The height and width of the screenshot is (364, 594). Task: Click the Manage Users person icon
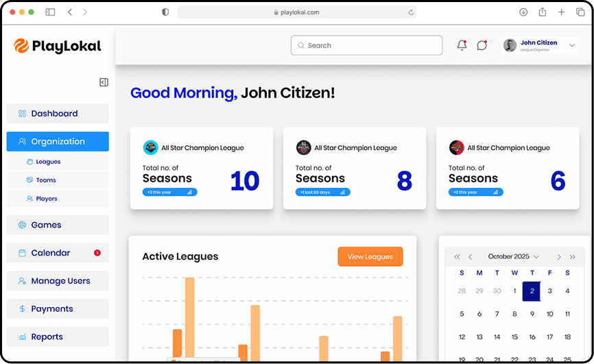[23, 280]
